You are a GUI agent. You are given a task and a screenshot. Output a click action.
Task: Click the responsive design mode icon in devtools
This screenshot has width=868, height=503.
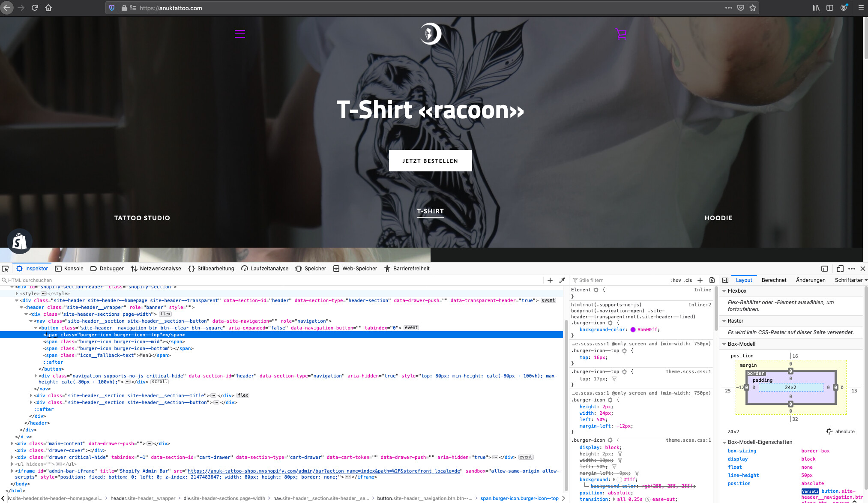[x=840, y=269]
